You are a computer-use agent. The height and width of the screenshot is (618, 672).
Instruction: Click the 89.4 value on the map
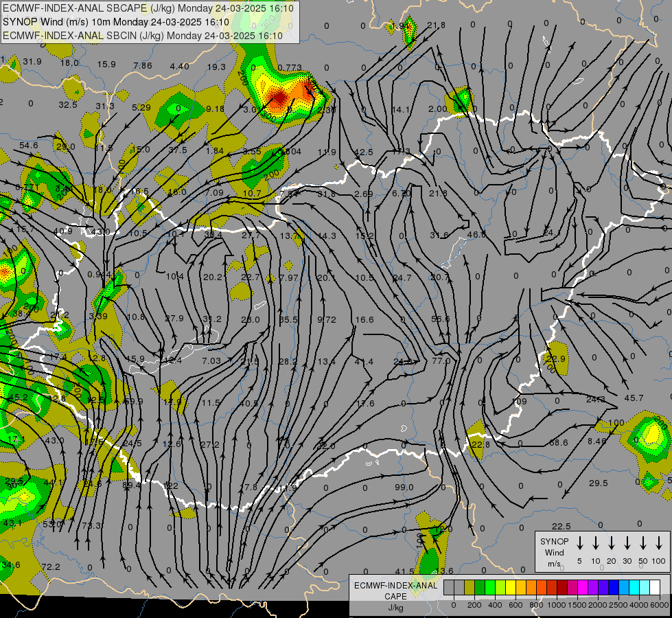click(x=131, y=485)
